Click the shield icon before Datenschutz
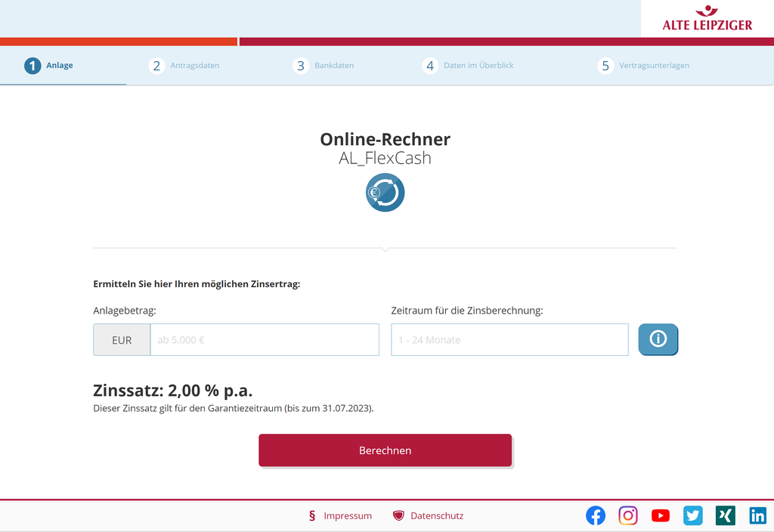The height and width of the screenshot is (532, 774). pyautogui.click(x=398, y=515)
